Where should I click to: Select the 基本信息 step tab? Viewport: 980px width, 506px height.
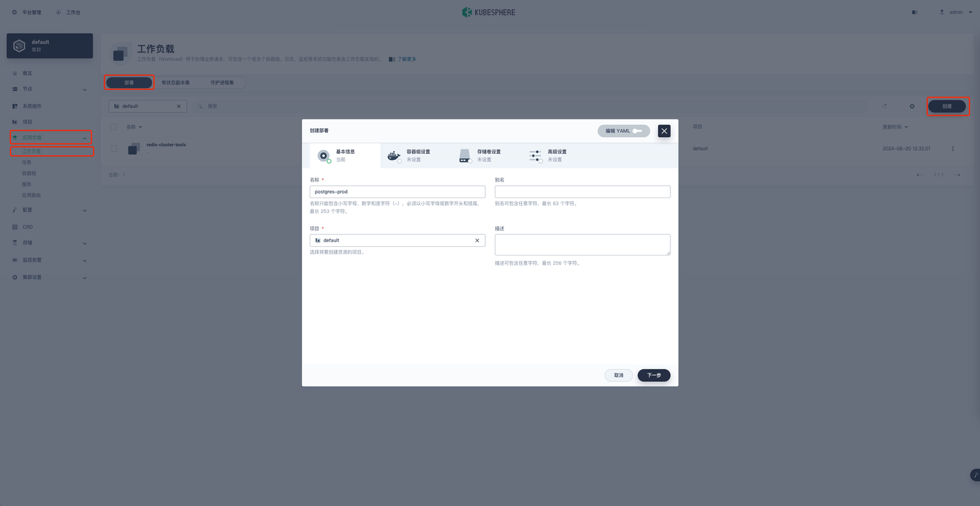point(345,156)
